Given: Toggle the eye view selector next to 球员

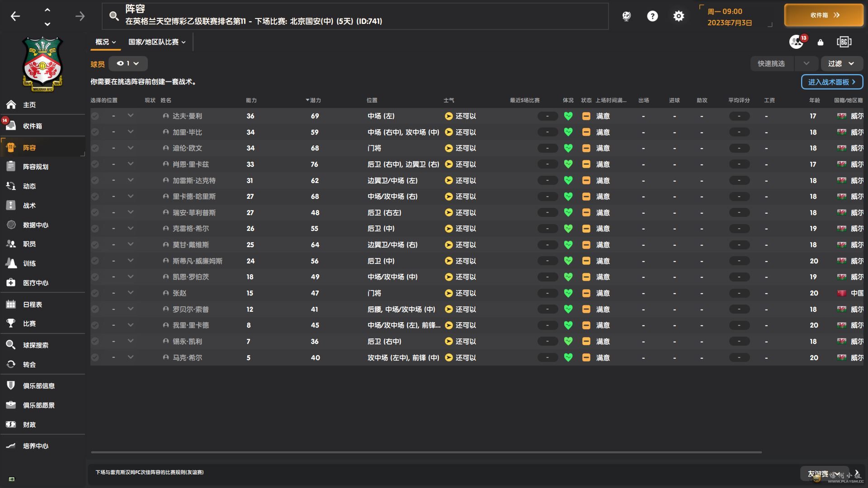Looking at the screenshot, I should (128, 64).
